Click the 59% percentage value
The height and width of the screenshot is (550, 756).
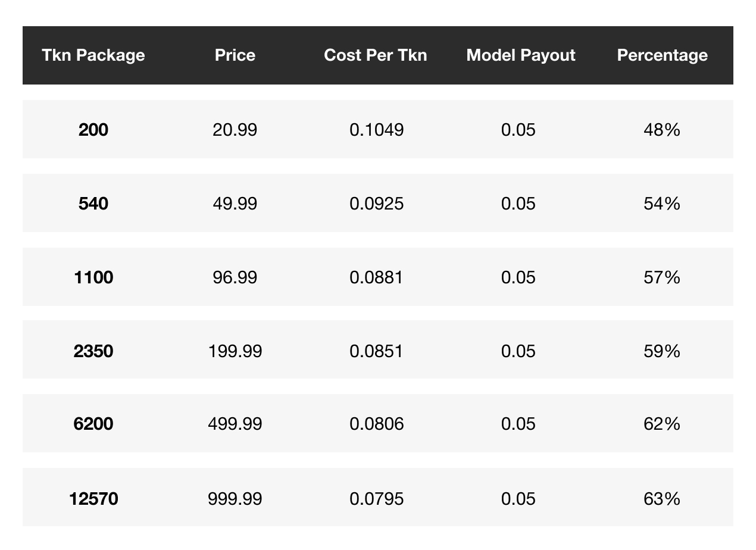[x=662, y=351]
